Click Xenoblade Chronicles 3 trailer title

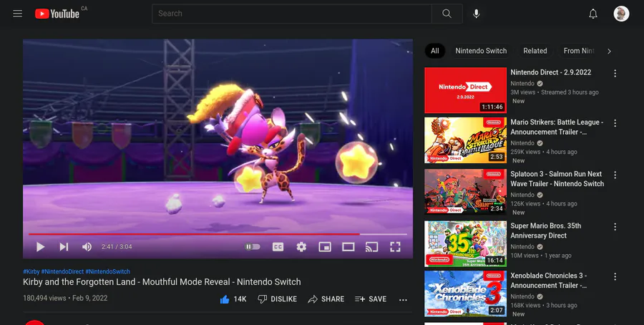[x=549, y=281]
